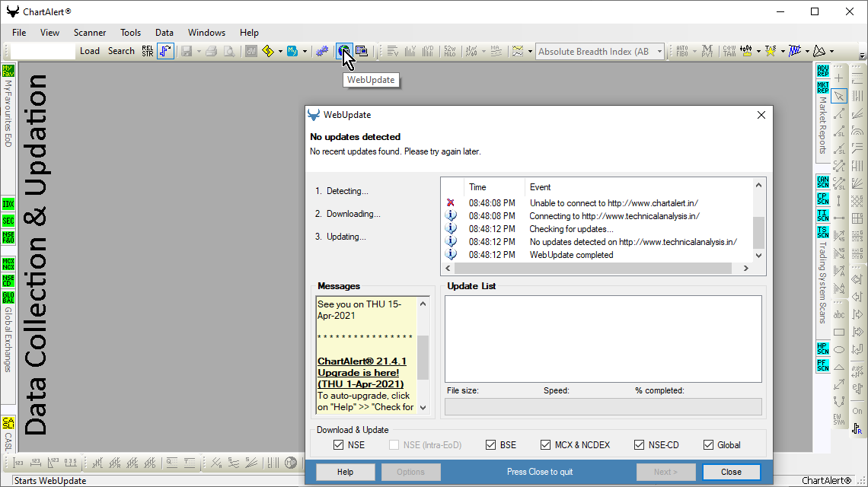Click the GLOBAL exchanges icon in left sidebar

pyautogui.click(x=8, y=298)
